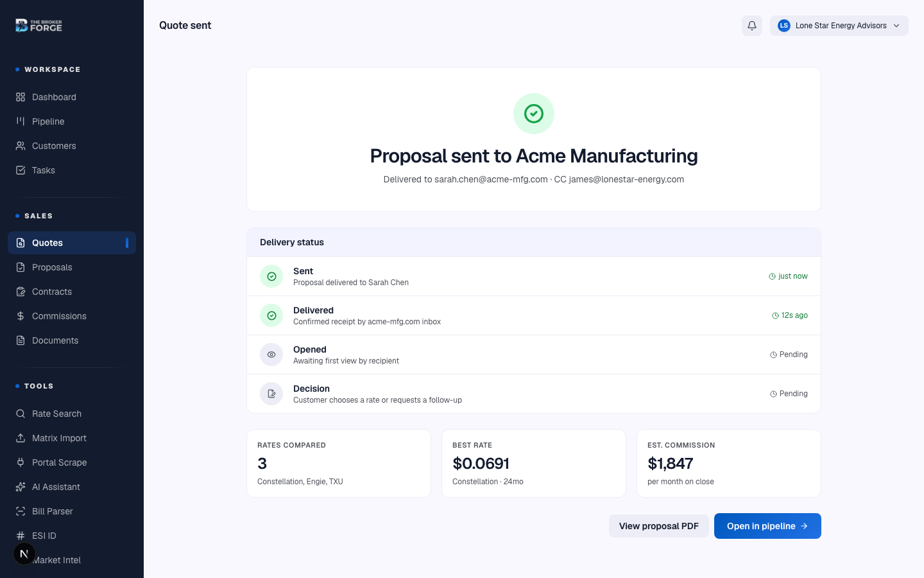Viewport: 924px width, 578px height.
Task: Open the Bill Parser tool
Action: pos(72,511)
